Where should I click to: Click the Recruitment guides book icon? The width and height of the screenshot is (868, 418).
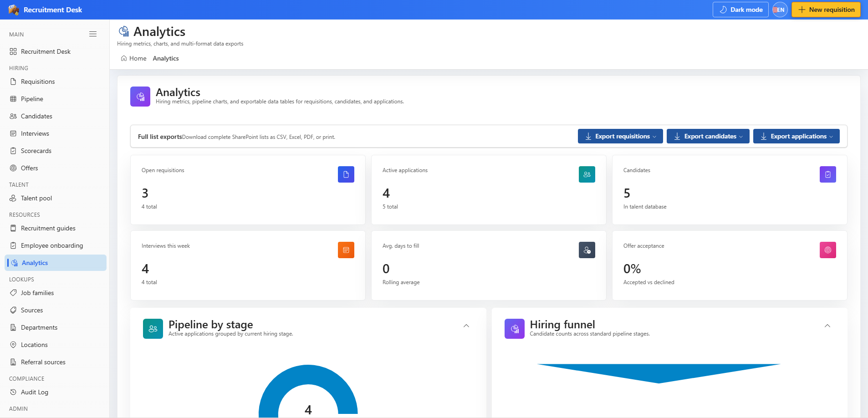coord(13,228)
